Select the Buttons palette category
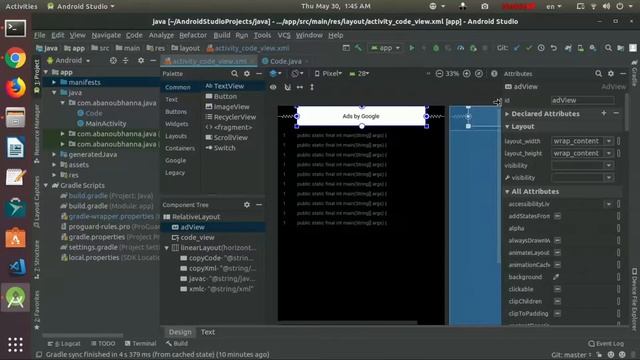The width and height of the screenshot is (640, 360). pyautogui.click(x=176, y=111)
